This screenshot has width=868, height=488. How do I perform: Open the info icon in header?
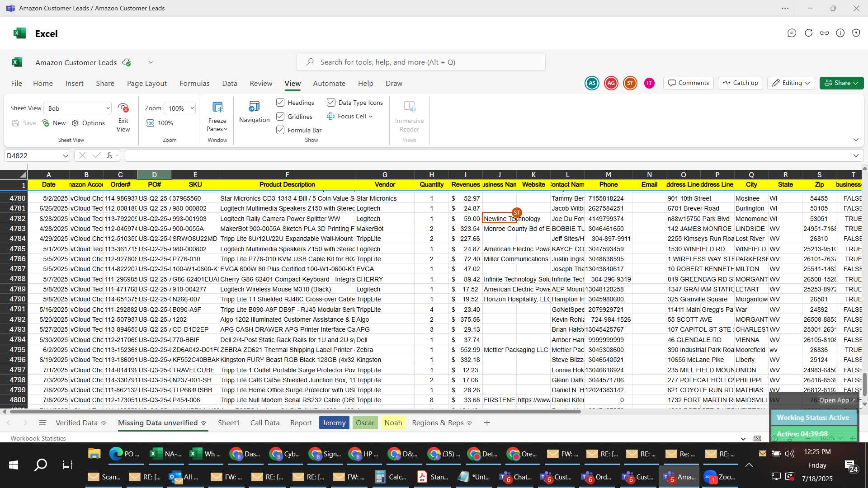point(840,33)
